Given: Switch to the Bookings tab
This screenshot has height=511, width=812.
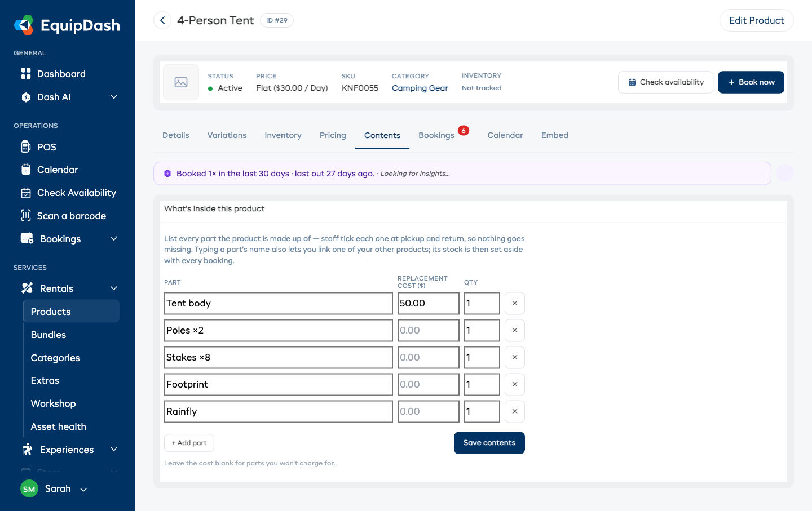Looking at the screenshot, I should tap(436, 135).
